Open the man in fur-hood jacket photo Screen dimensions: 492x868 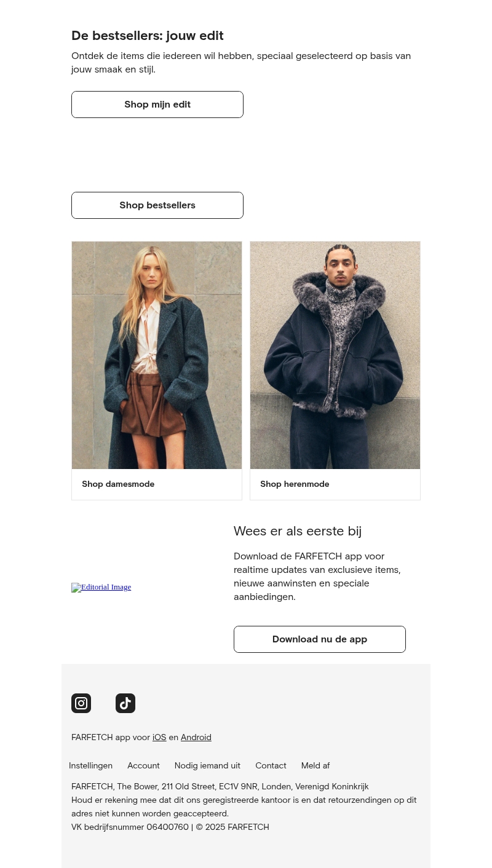coord(335,355)
